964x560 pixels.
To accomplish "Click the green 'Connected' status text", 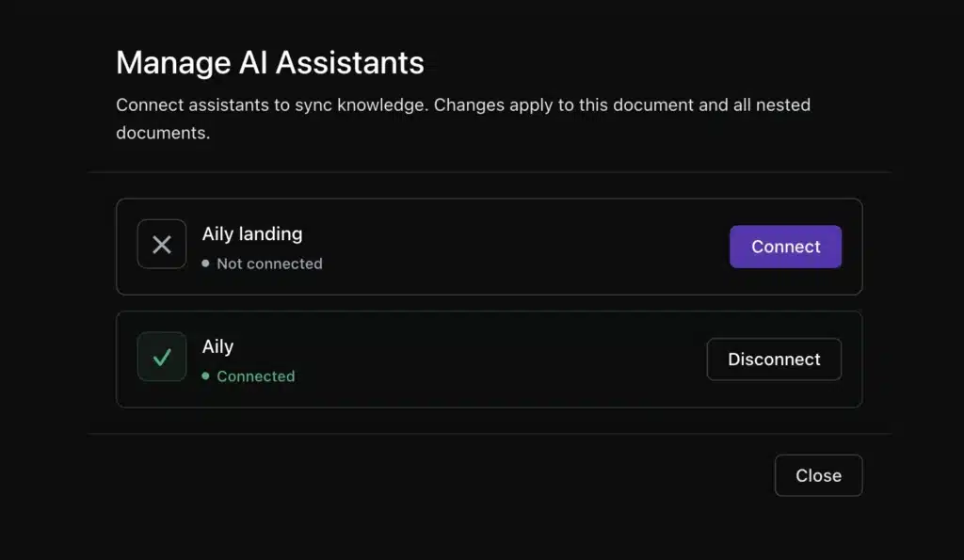I will click(x=256, y=376).
